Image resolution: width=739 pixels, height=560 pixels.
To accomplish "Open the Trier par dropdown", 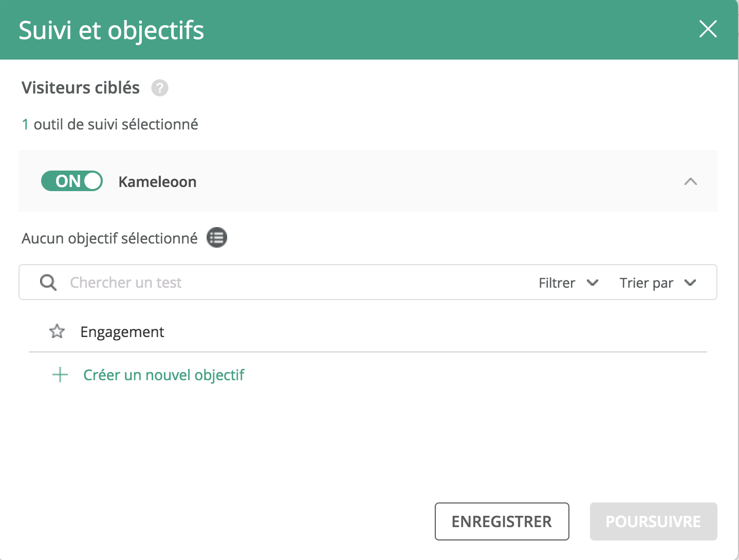I will pyautogui.click(x=658, y=283).
